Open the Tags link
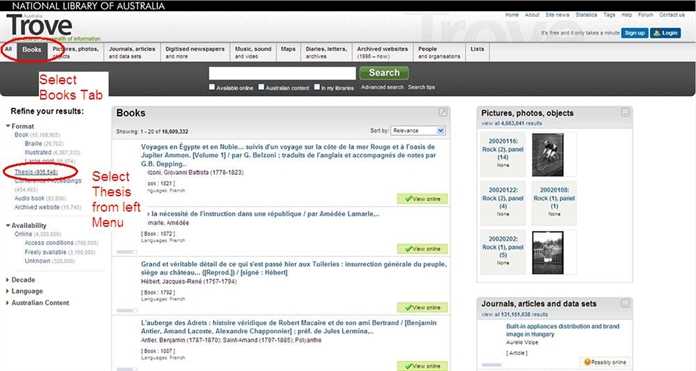 (x=609, y=15)
